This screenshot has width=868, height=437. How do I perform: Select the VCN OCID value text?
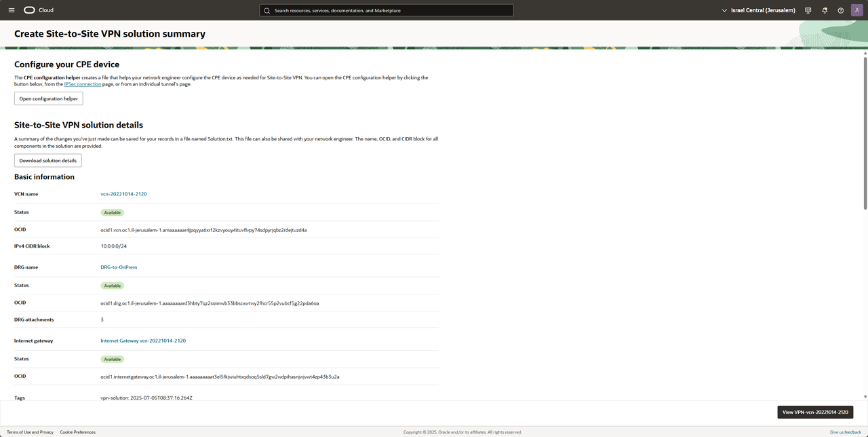click(203, 230)
